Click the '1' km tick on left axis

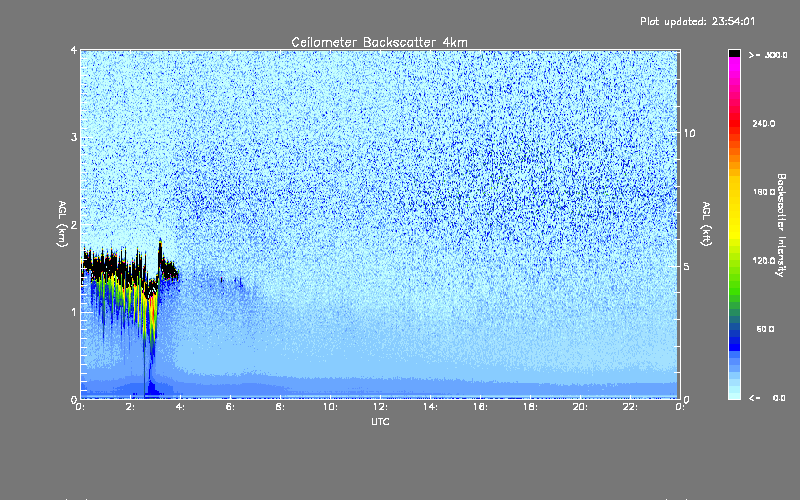click(x=74, y=312)
